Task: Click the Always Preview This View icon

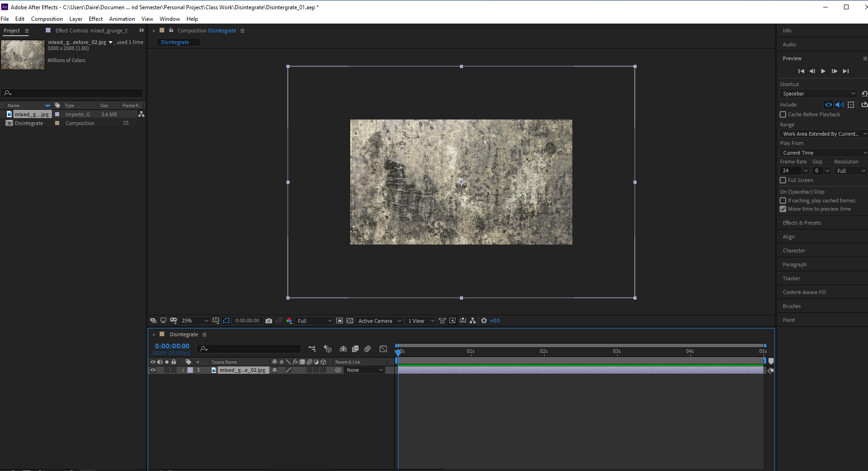Action: point(153,320)
